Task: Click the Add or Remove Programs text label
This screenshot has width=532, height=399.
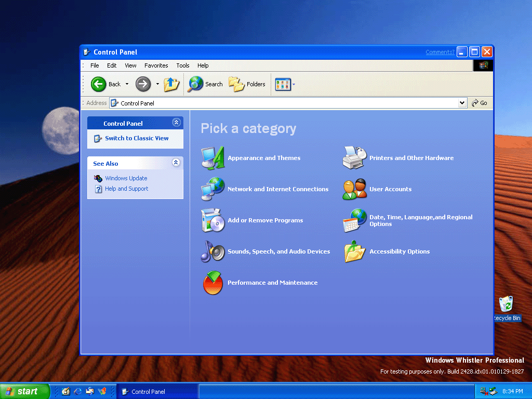Action: click(x=265, y=220)
